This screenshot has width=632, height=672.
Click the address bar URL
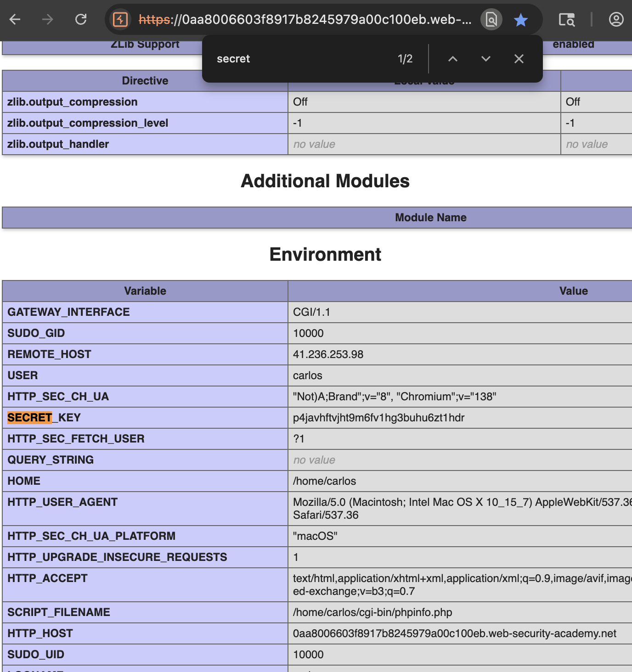[x=305, y=19]
